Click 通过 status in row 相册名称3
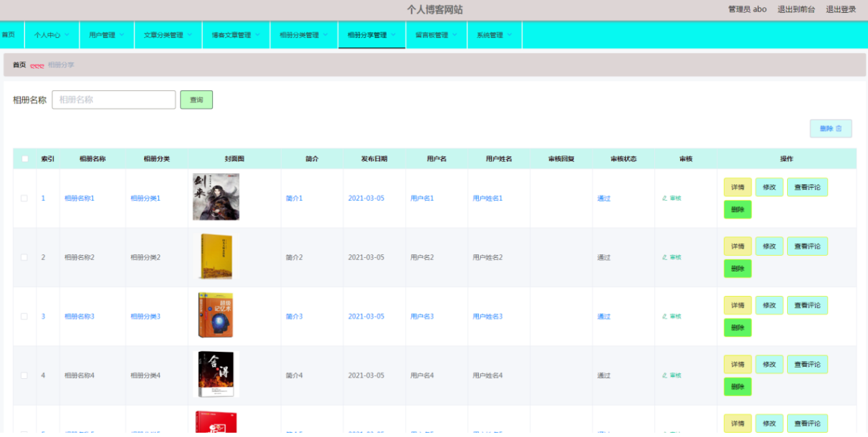This screenshot has width=868, height=437. (x=604, y=317)
